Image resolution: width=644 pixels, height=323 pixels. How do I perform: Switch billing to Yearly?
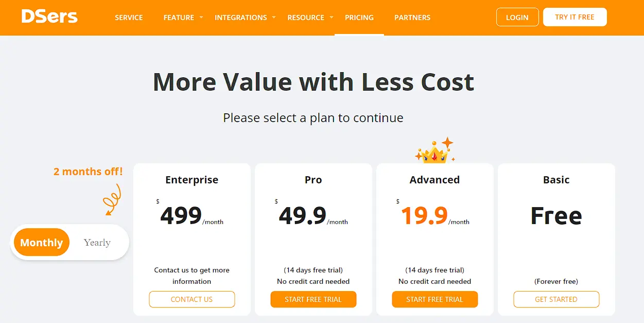click(97, 243)
